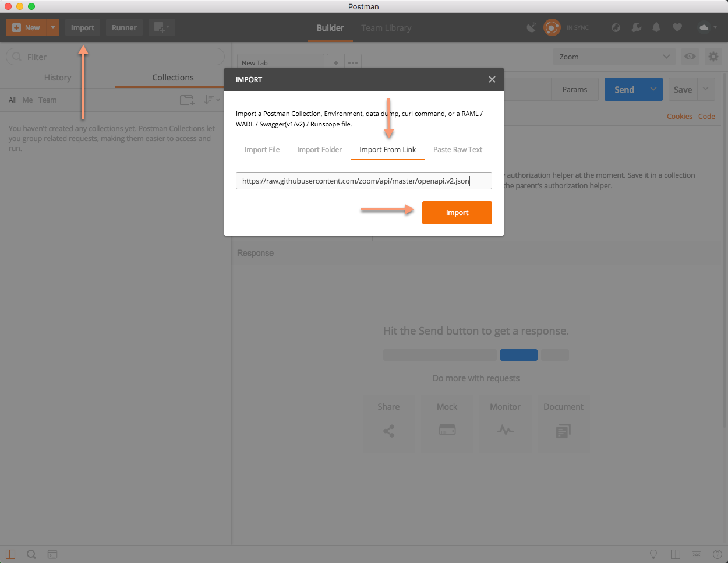Select the Me collections filter

[x=27, y=100]
